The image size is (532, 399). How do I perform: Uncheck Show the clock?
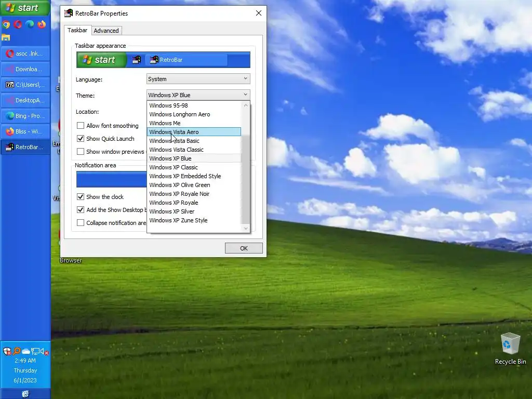tap(81, 197)
